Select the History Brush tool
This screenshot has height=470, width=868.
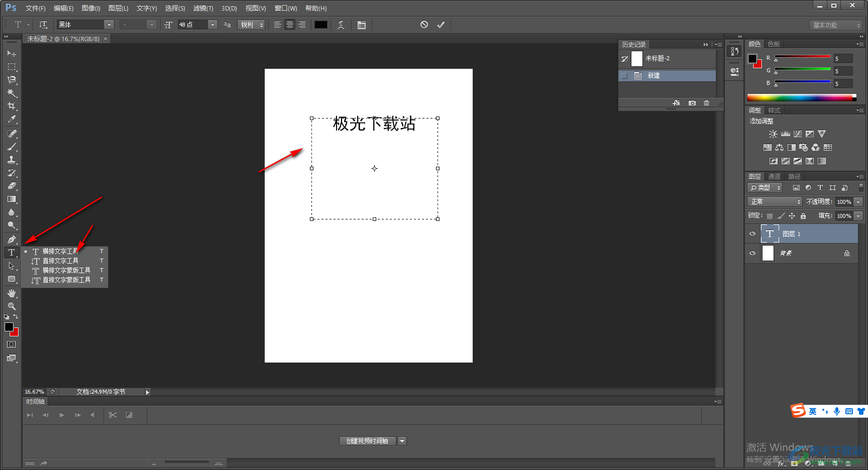tap(12, 173)
